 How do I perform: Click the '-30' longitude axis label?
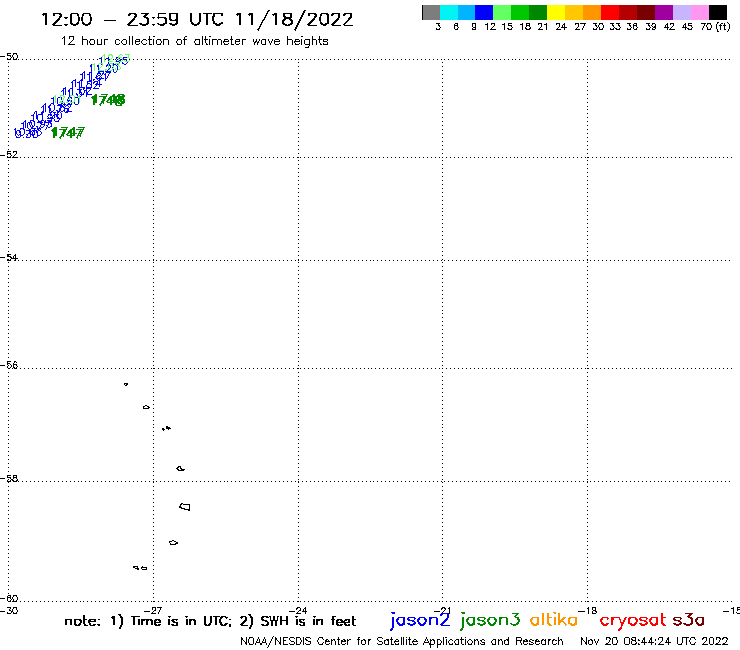click(x=9, y=610)
